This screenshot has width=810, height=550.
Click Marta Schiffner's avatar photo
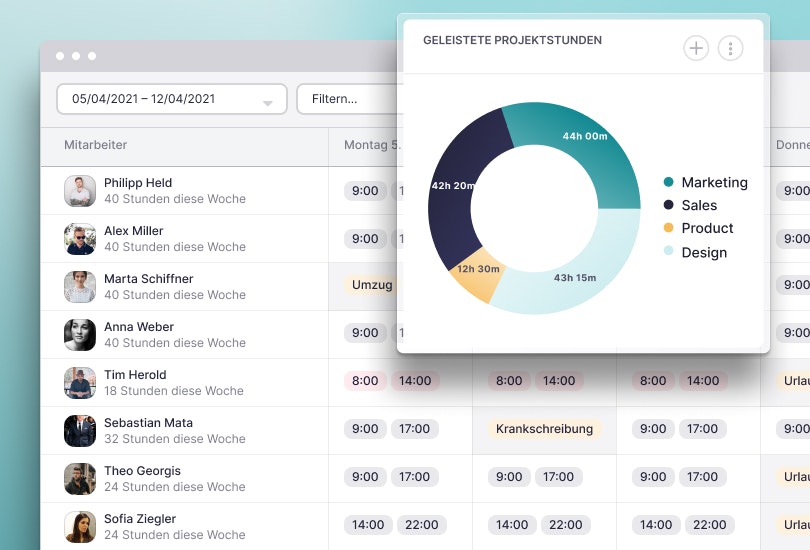pyautogui.click(x=80, y=287)
